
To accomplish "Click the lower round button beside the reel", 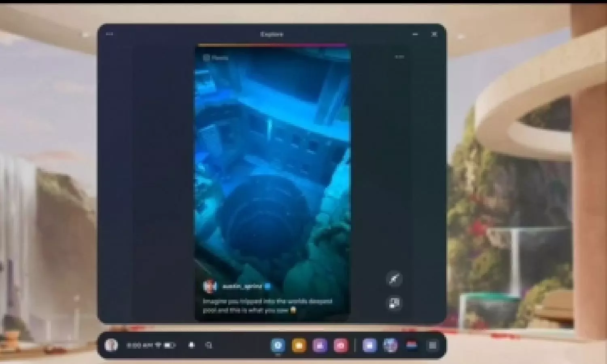I will (x=394, y=303).
